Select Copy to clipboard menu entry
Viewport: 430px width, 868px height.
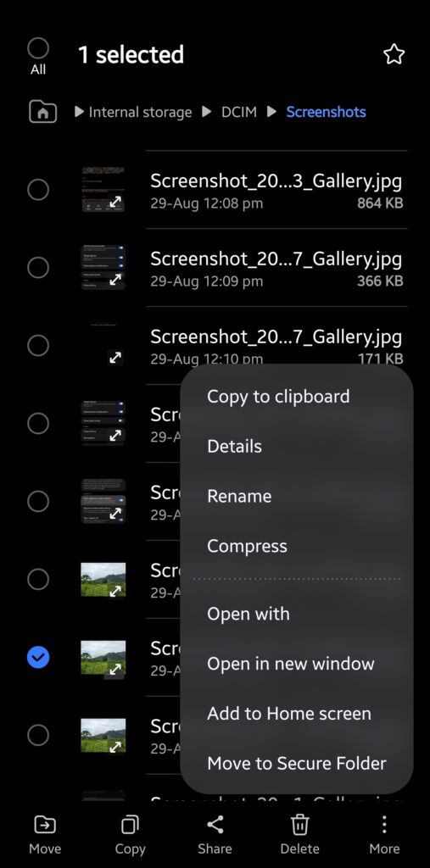tap(278, 397)
